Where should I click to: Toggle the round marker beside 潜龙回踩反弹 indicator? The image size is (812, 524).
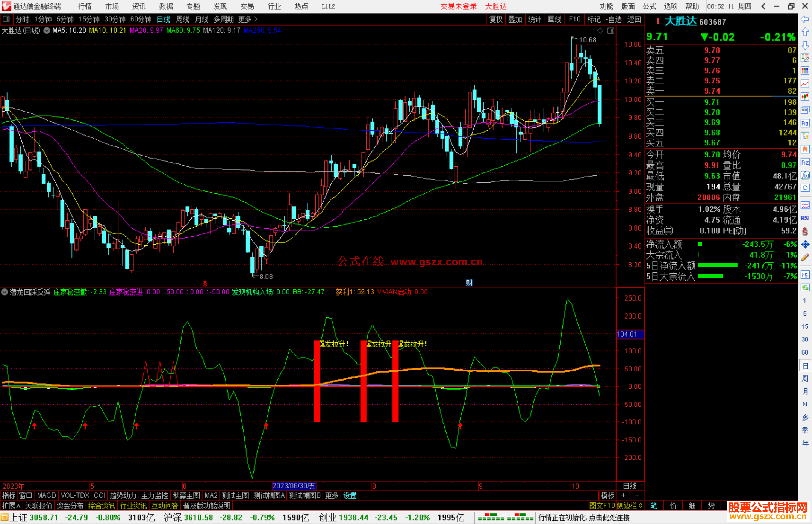[x=5, y=292]
